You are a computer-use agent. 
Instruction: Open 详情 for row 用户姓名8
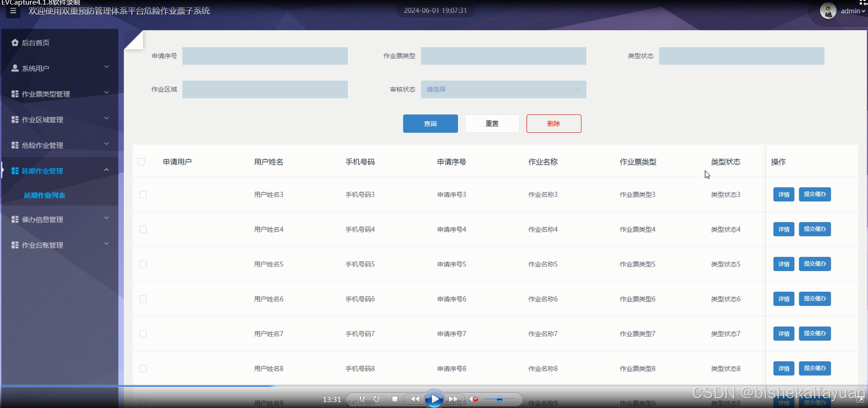[784, 368]
